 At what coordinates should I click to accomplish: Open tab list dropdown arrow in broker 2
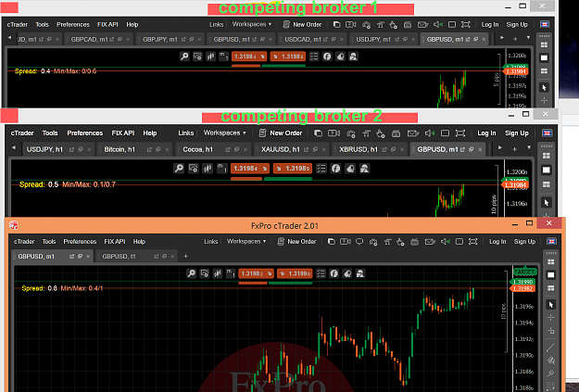coord(529,147)
